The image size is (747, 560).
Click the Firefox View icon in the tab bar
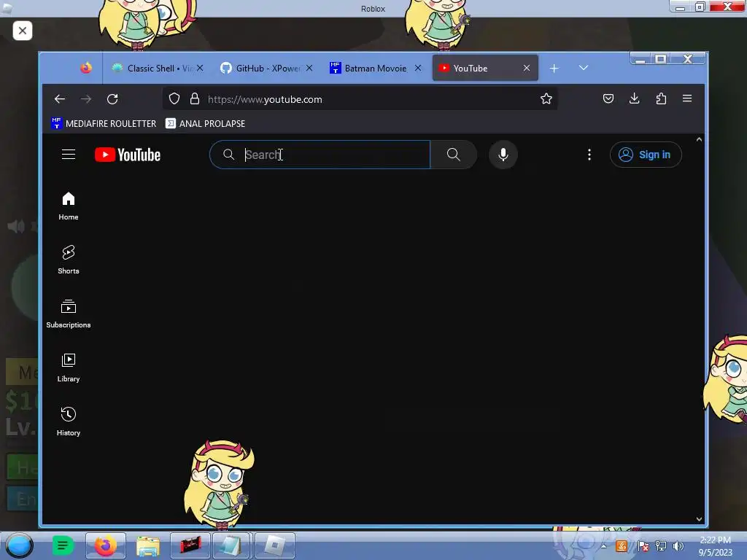(x=86, y=68)
